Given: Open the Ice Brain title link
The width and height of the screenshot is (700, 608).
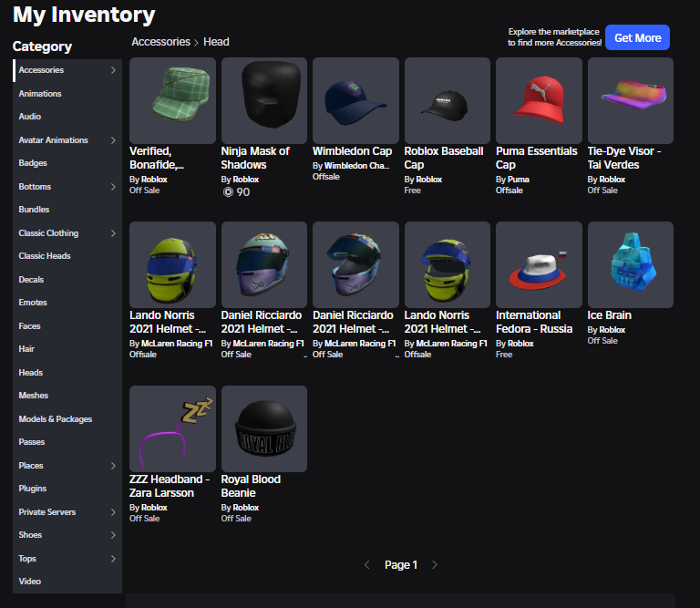Looking at the screenshot, I should click(x=610, y=315).
